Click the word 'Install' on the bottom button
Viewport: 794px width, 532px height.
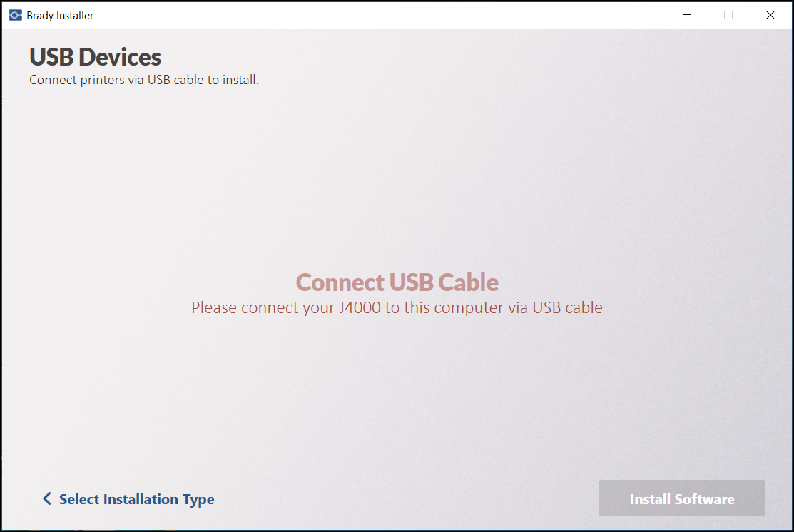(x=650, y=499)
